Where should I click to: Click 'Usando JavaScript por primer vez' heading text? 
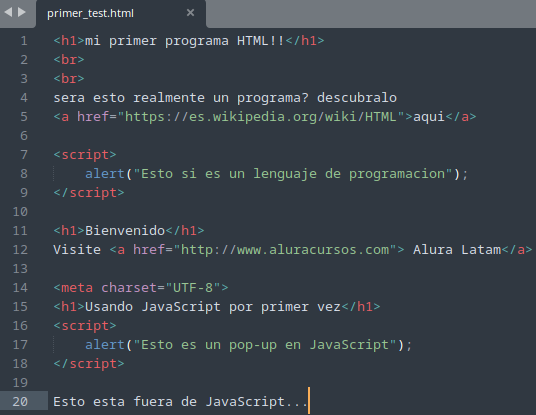(x=213, y=307)
